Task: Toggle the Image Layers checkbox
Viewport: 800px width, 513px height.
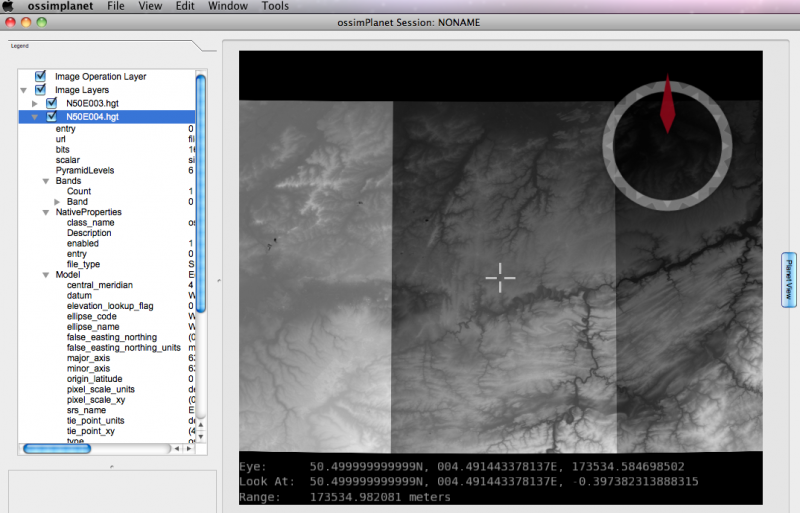Action: click(40, 90)
